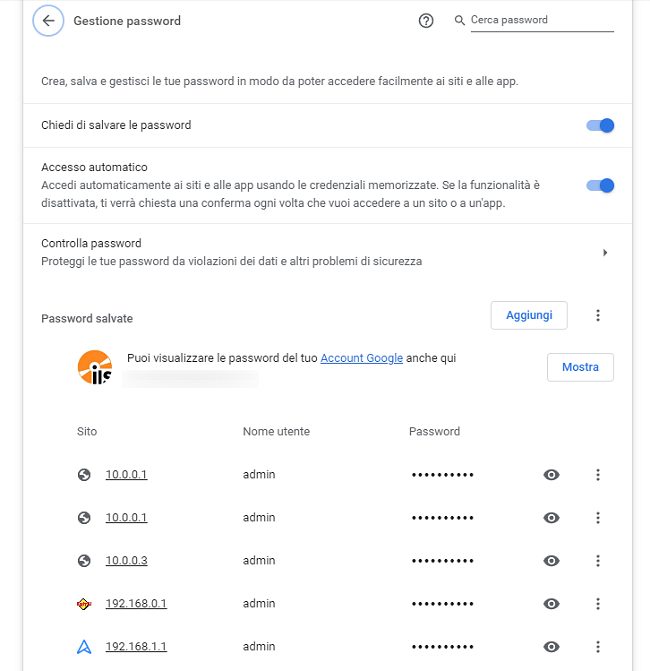This screenshot has width=650, height=671.
Task: Open the three-dot menu for 192.168.0.1
Action: point(598,604)
